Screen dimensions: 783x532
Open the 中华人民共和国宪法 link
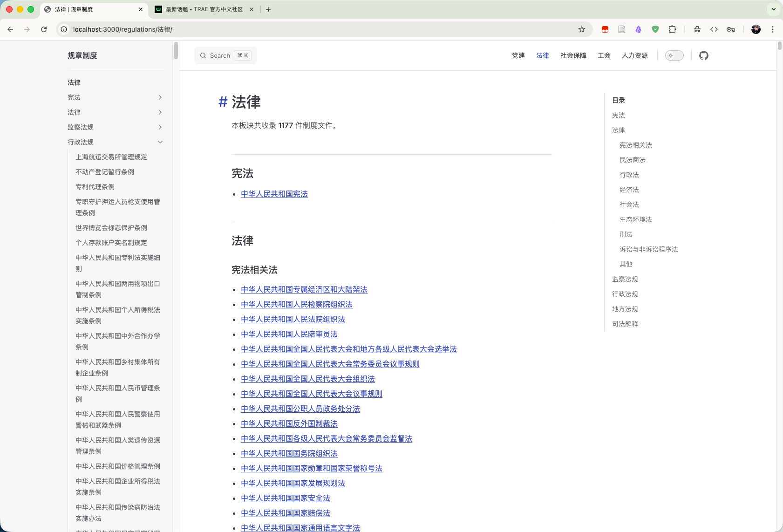[x=274, y=194]
